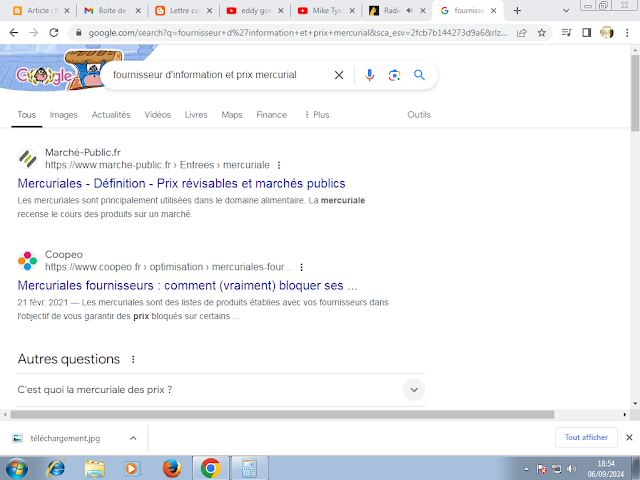Close the downloads bar
This screenshot has width=640, height=480.
point(629,438)
